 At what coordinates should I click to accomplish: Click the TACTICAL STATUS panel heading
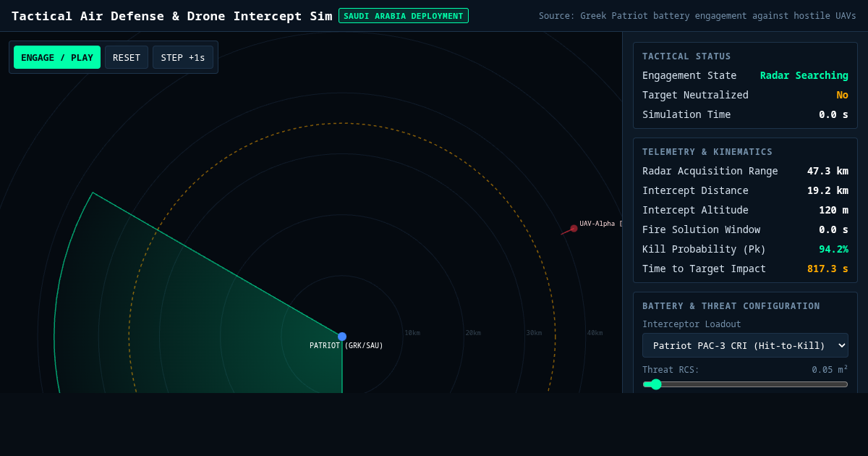tap(686, 56)
